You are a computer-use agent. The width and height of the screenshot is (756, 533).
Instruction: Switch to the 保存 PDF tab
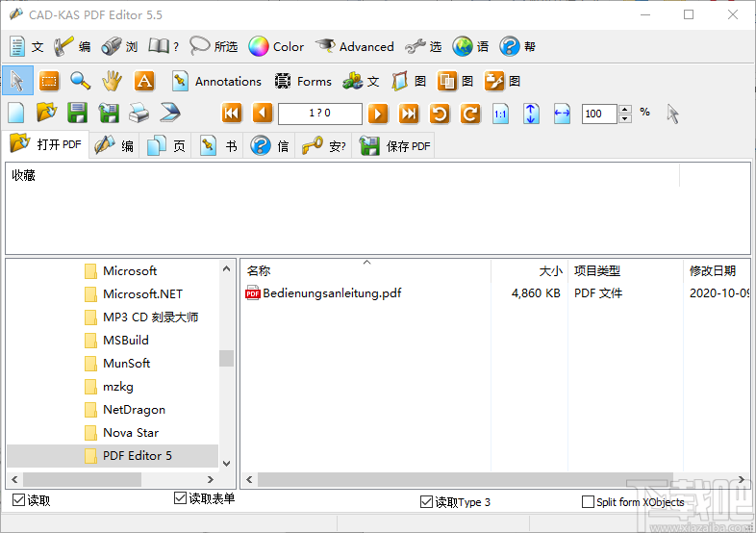(393, 145)
